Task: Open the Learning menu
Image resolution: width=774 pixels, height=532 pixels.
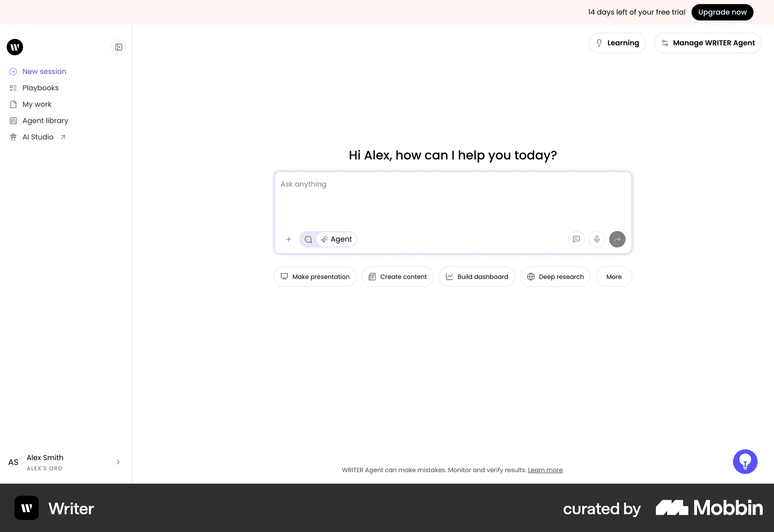Action: [x=617, y=43]
